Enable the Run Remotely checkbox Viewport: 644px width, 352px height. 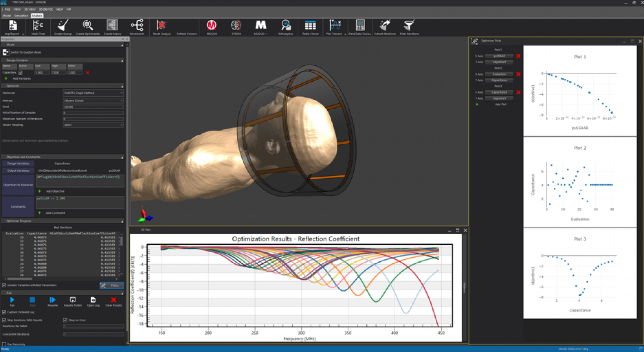[x=4, y=344]
